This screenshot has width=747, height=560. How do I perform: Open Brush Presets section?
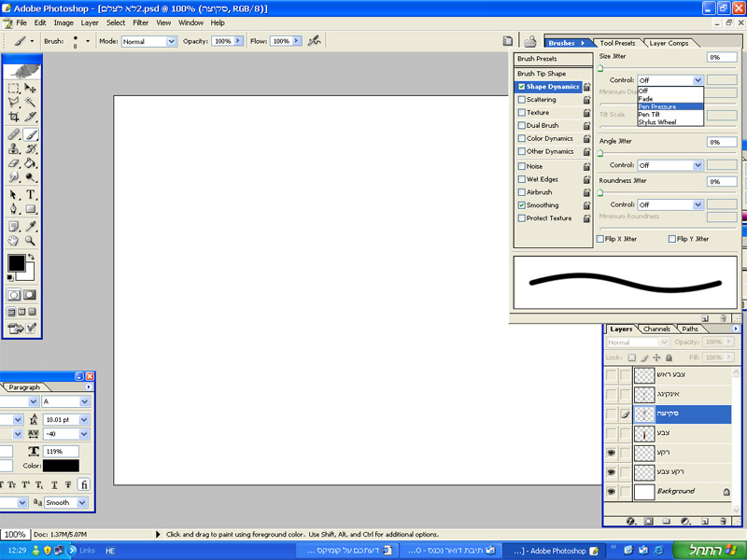[x=553, y=59]
